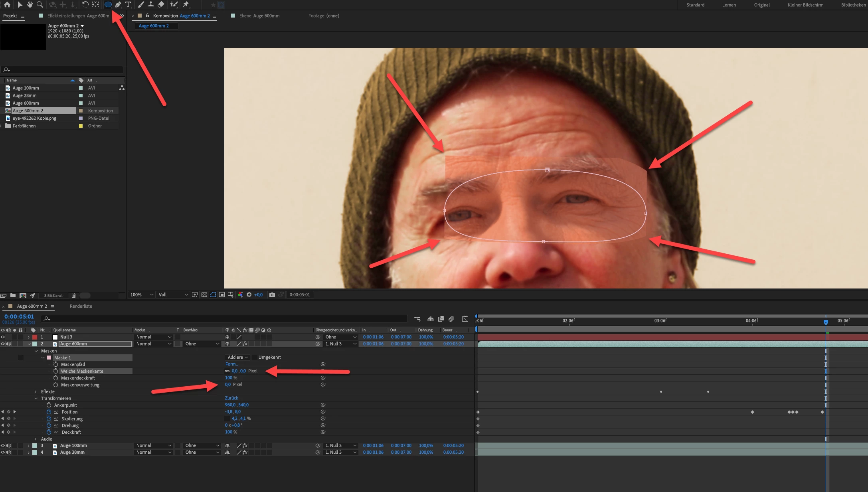Toggle the Umgekehrt mask checkbox

[254, 358]
